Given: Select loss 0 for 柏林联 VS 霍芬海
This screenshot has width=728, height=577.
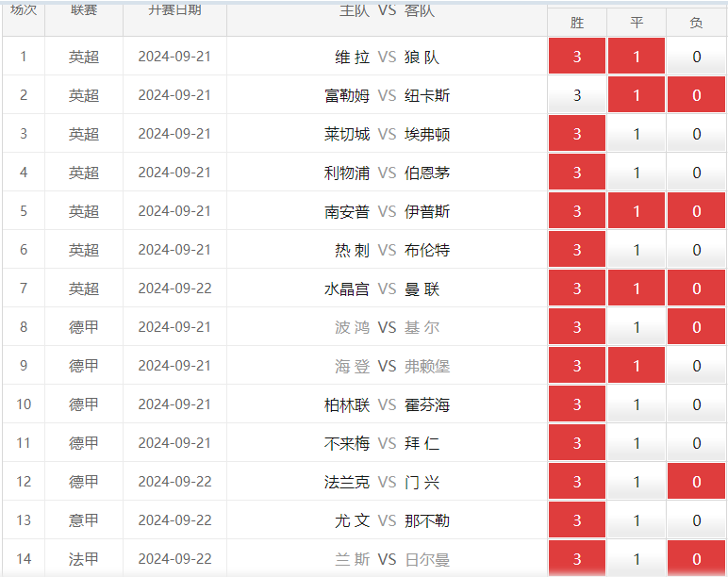Looking at the screenshot, I should pyautogui.click(x=696, y=404).
